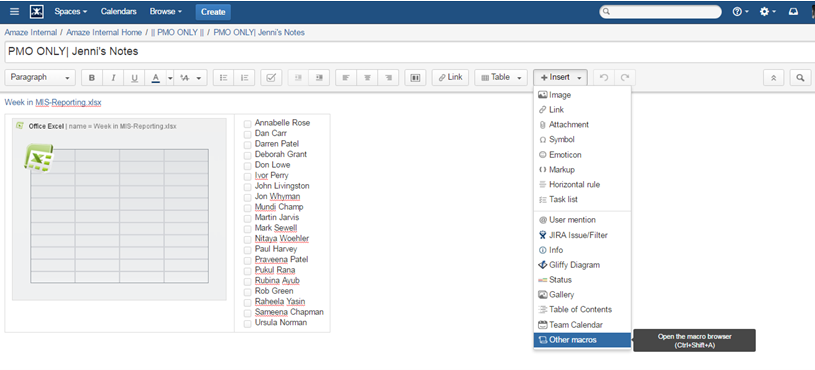Click the Create button
This screenshot has width=815, height=370.
pos(213,11)
